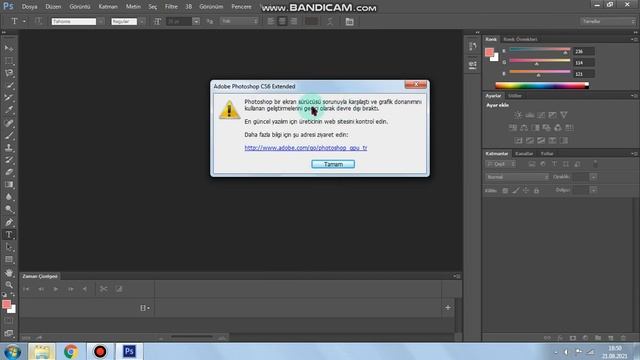Click the Curves adjustment icon
The width and height of the screenshot is (640, 360).
(x=541, y=115)
